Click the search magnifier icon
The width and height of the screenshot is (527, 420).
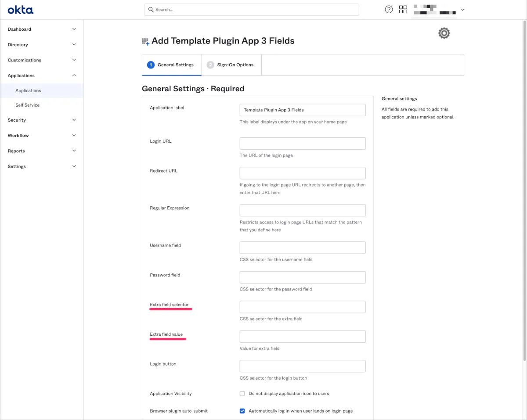pos(151,10)
